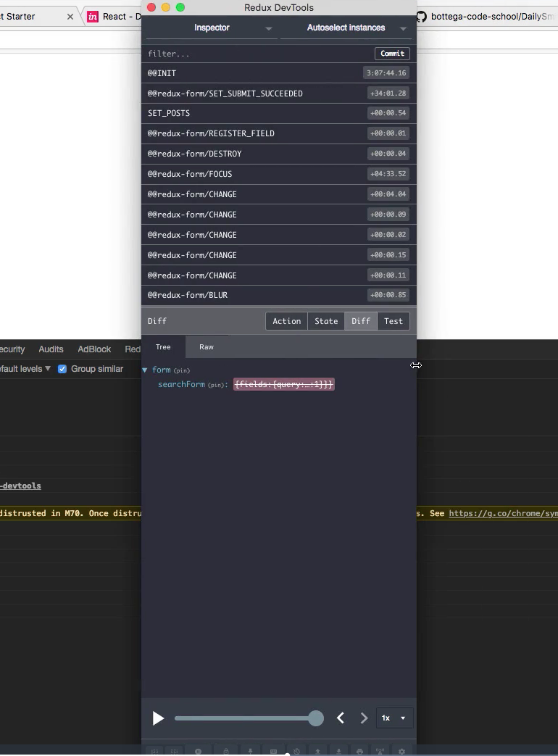Viewport: 558px width, 756px height.
Task: Focus the filter input field
Action: click(x=258, y=54)
